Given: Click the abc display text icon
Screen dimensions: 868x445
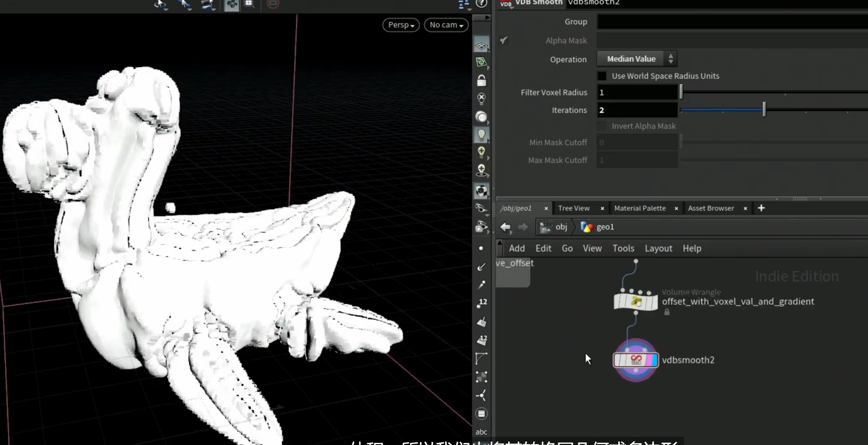Looking at the screenshot, I should pos(481,432).
